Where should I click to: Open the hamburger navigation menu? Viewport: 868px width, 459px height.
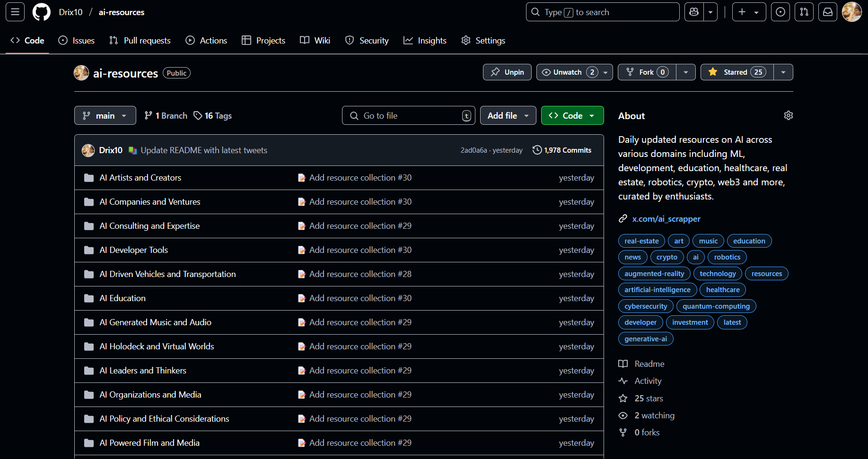pyautogui.click(x=15, y=12)
